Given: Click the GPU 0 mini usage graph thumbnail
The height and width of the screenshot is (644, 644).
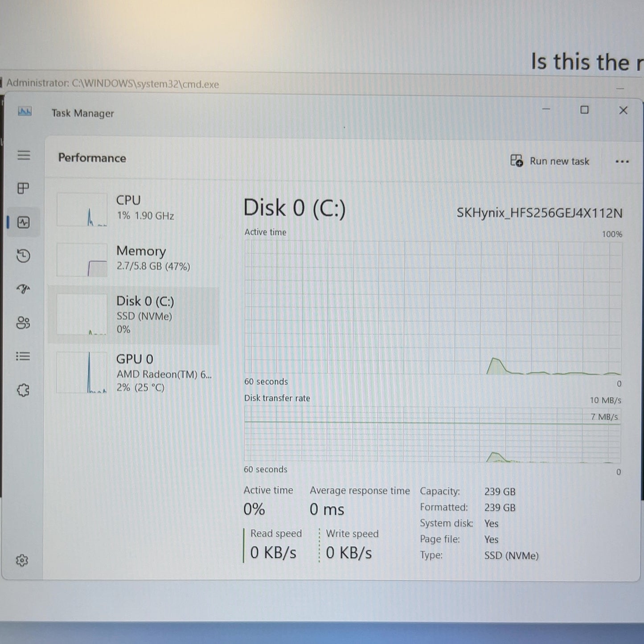Looking at the screenshot, I should coord(82,373).
